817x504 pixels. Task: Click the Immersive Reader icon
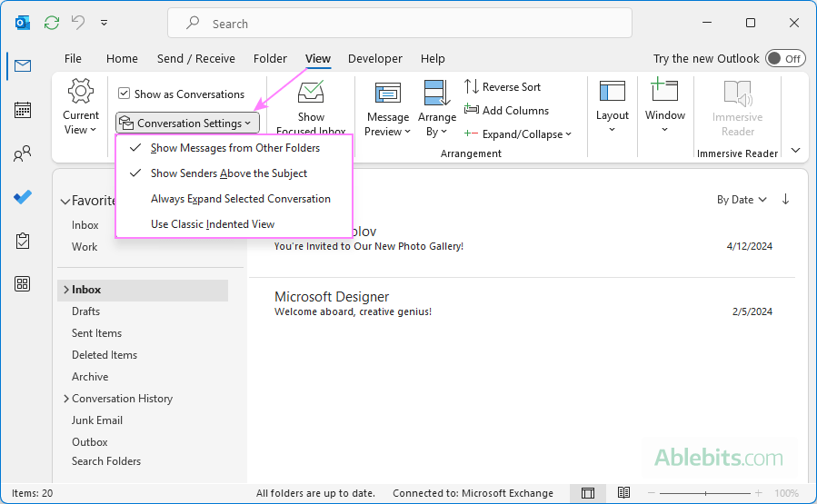[737, 94]
